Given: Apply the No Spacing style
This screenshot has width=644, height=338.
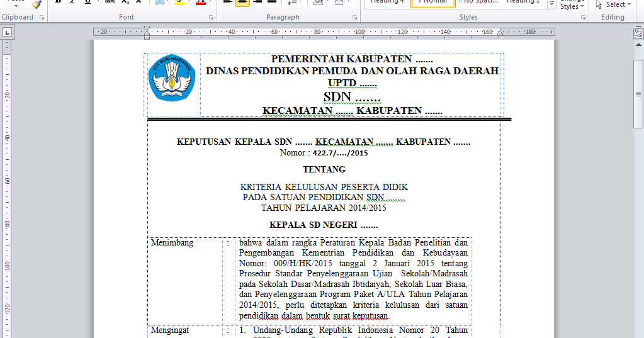Looking at the screenshot, I should tap(478, 2).
